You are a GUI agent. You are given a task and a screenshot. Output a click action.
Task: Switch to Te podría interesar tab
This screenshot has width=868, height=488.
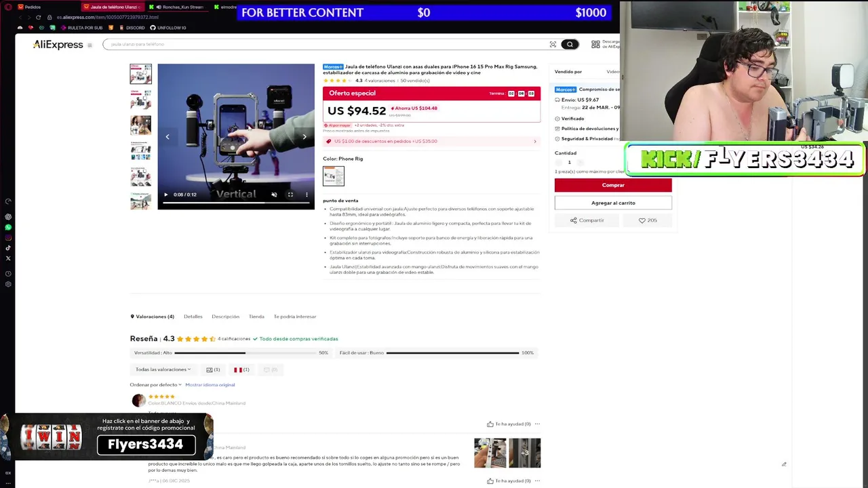(295, 317)
